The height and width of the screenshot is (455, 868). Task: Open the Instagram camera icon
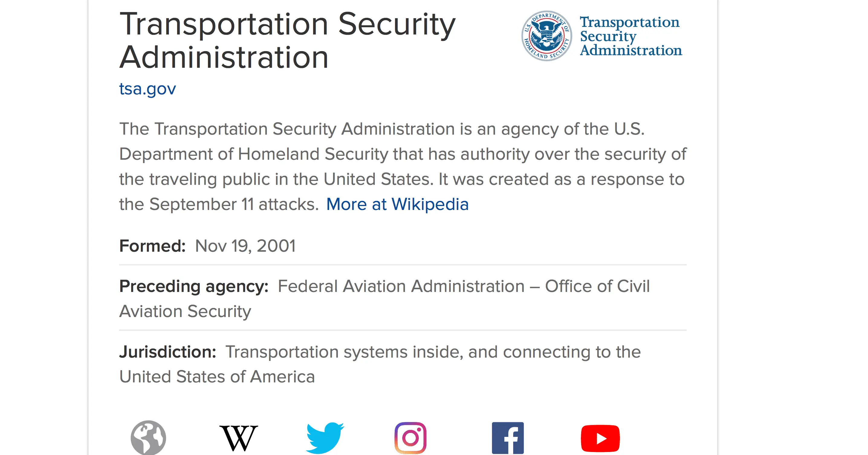(x=410, y=438)
